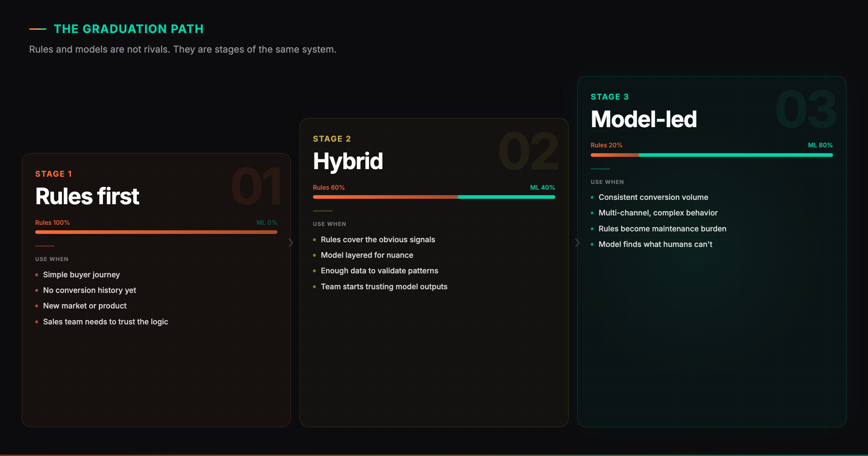
Task: Click the chevron arrow after the Hybrid card
Action: (x=577, y=243)
